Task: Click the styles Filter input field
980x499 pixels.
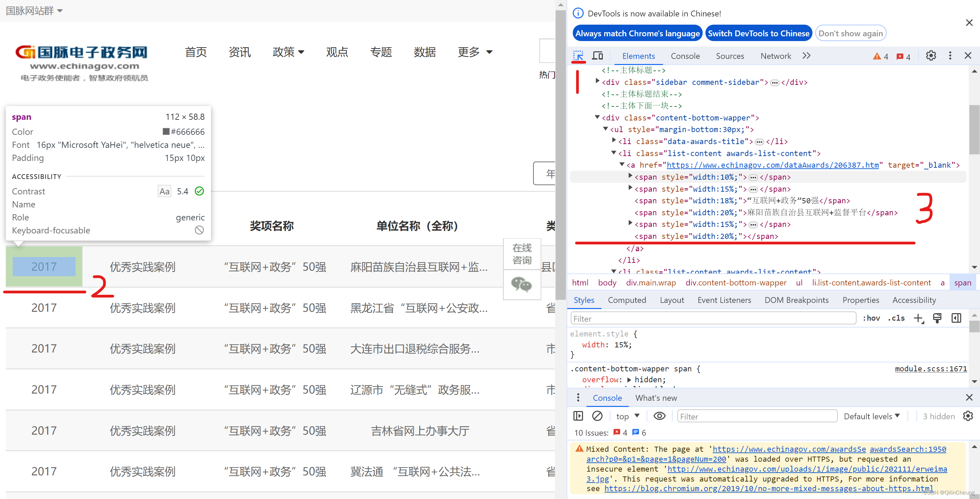Action: point(713,318)
